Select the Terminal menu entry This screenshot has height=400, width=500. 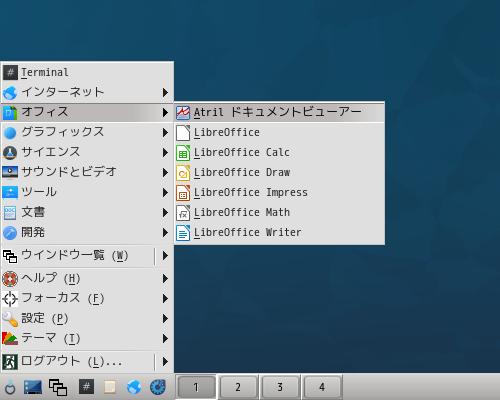tap(87, 72)
